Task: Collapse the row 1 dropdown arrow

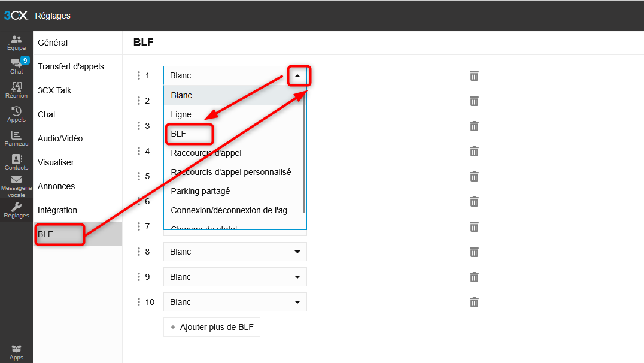Action: point(297,75)
